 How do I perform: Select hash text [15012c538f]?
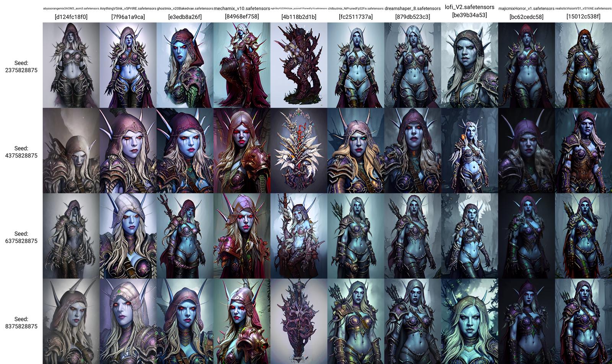pos(583,16)
